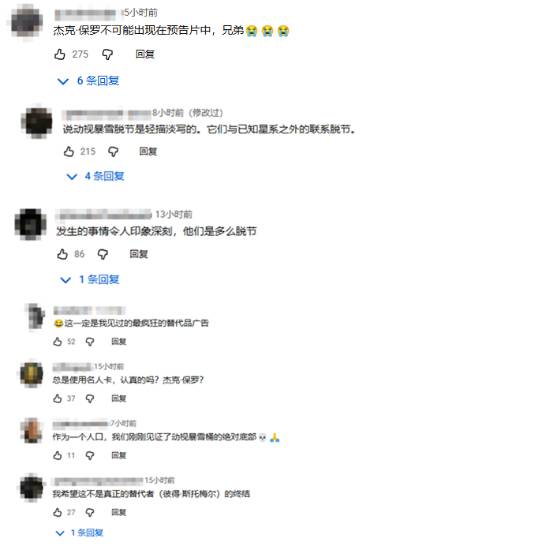The width and height of the screenshot is (550, 546).
Task: Expand 1 条回复 under the 27-like comment
Action: pyautogui.click(x=80, y=533)
